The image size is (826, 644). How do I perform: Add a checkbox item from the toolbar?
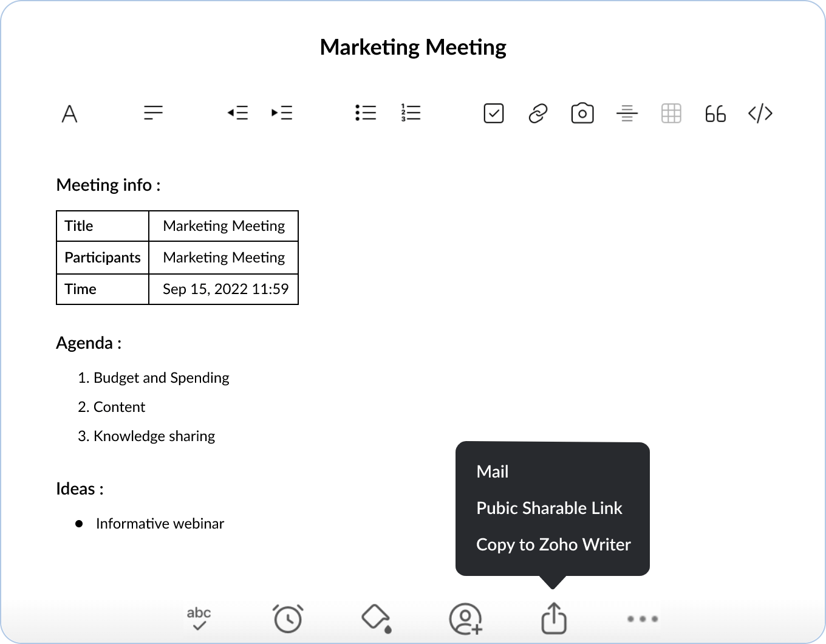(493, 114)
